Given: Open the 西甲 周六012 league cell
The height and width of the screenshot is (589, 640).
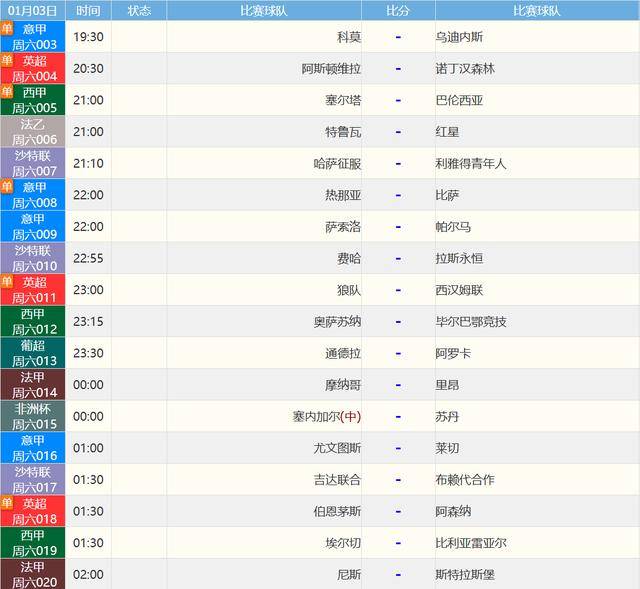Looking at the screenshot, I should pos(33,321).
